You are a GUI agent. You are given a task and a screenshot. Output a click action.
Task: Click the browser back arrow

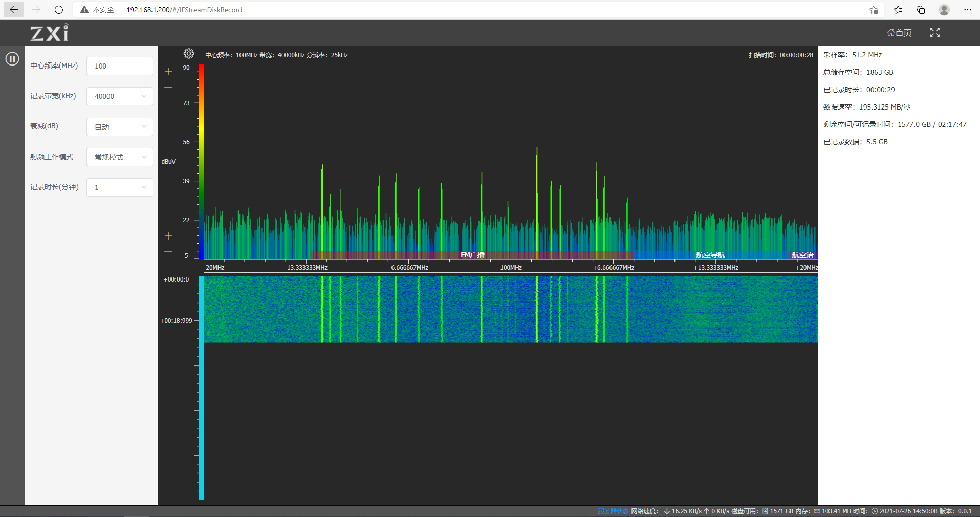(x=13, y=10)
